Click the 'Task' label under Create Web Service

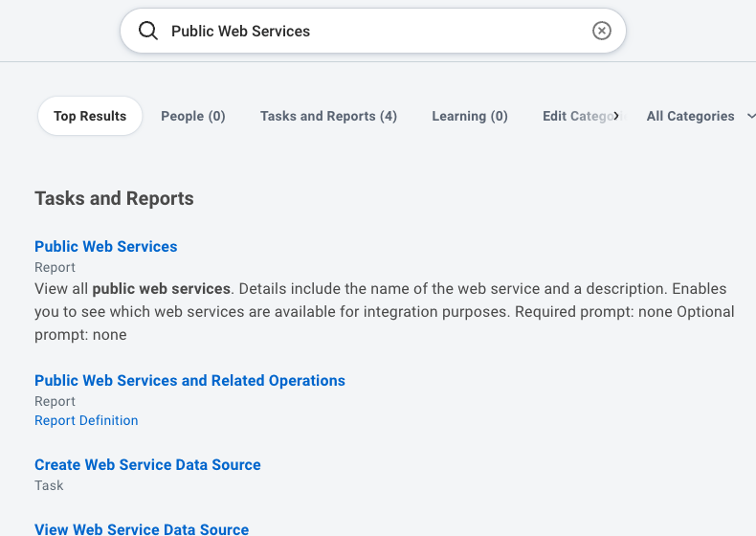click(x=49, y=485)
